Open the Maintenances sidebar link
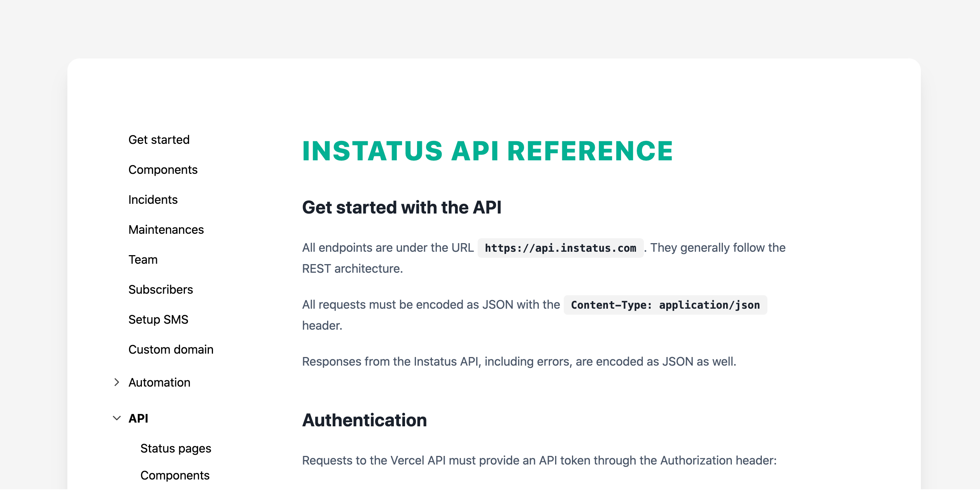This screenshot has width=980, height=490. pyautogui.click(x=166, y=230)
